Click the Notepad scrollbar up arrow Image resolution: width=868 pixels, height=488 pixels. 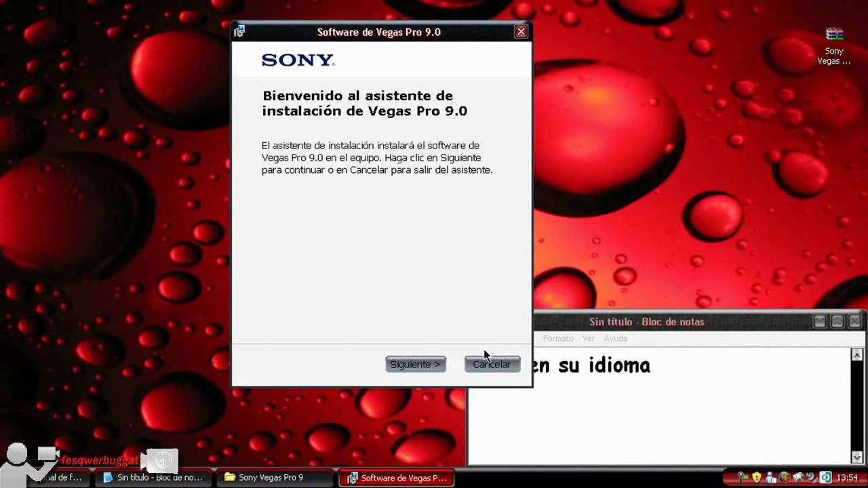tap(857, 354)
